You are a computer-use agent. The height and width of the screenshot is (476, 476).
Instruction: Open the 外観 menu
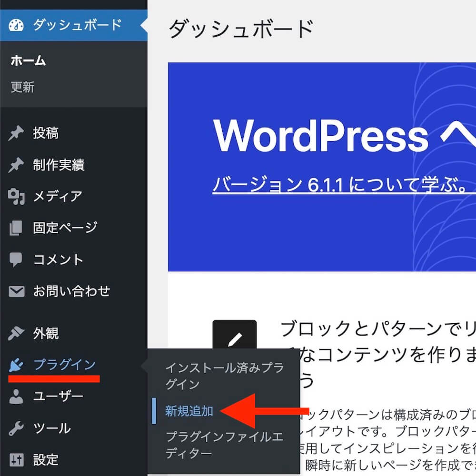click(74, 333)
